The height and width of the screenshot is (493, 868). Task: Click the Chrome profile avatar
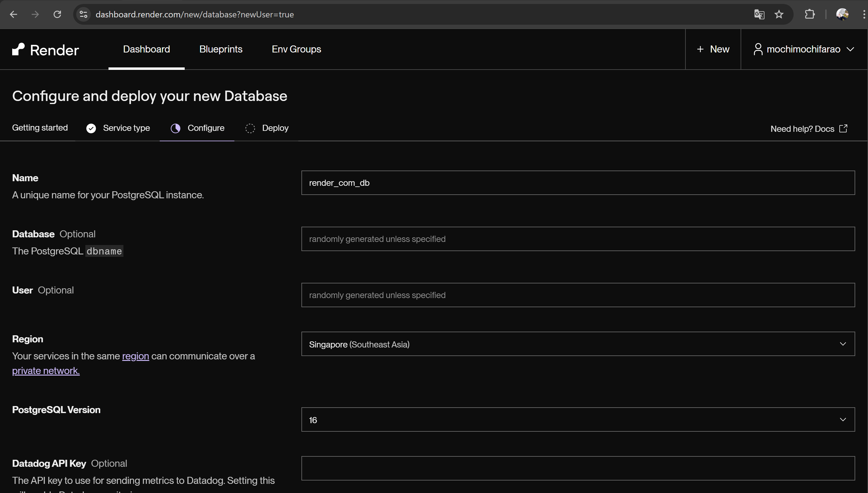click(x=842, y=14)
